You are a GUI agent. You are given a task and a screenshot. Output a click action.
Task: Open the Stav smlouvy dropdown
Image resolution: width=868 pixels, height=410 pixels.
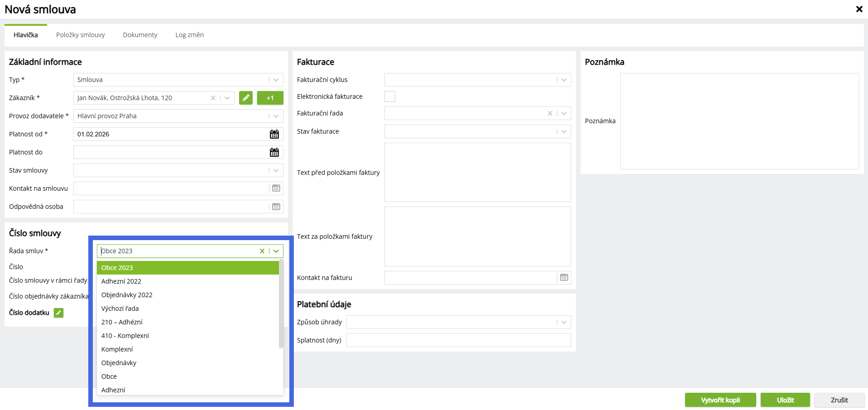pyautogui.click(x=276, y=170)
